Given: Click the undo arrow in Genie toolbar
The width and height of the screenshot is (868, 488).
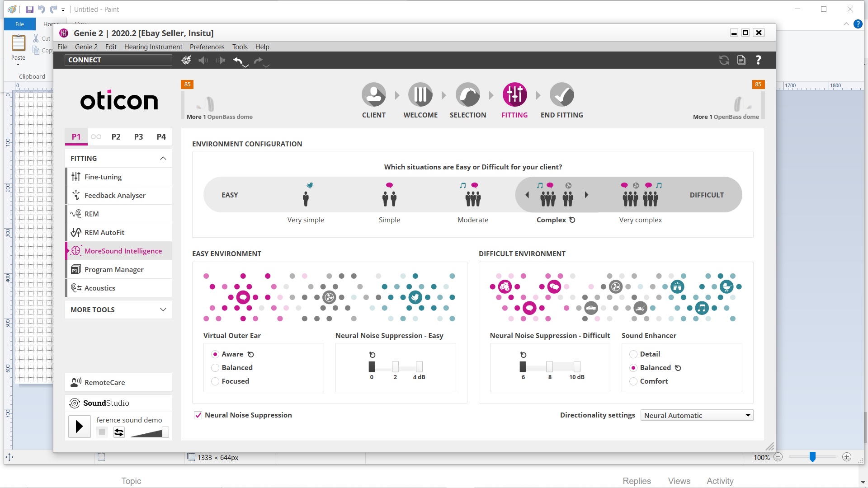Looking at the screenshot, I should pyautogui.click(x=238, y=60).
